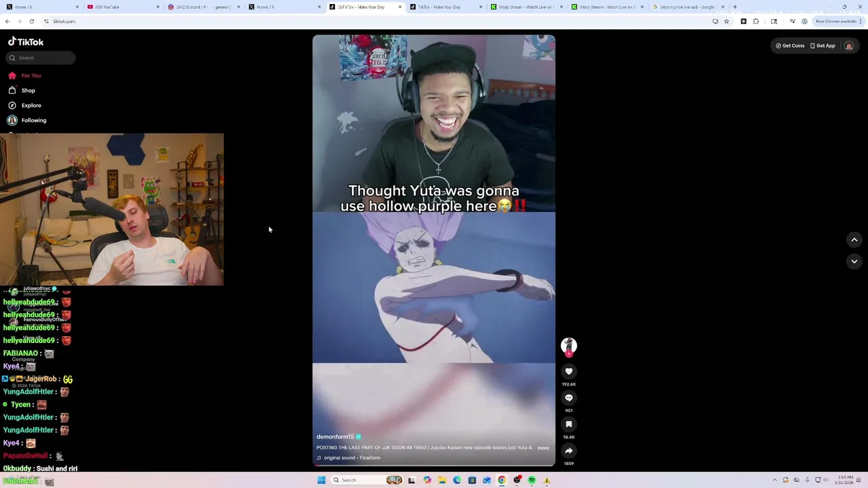868x488 pixels.
Task: Open the profile avatar menu
Action: pos(848,45)
